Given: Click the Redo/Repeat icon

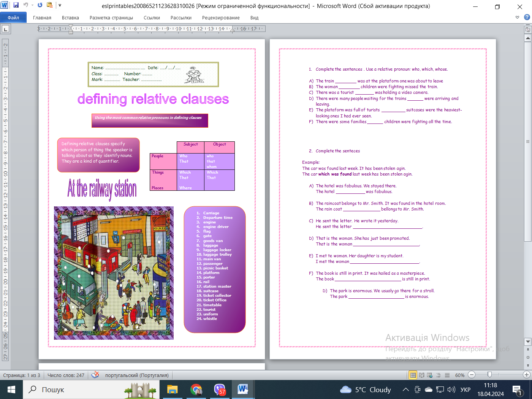Looking at the screenshot, I should click(x=40, y=5).
